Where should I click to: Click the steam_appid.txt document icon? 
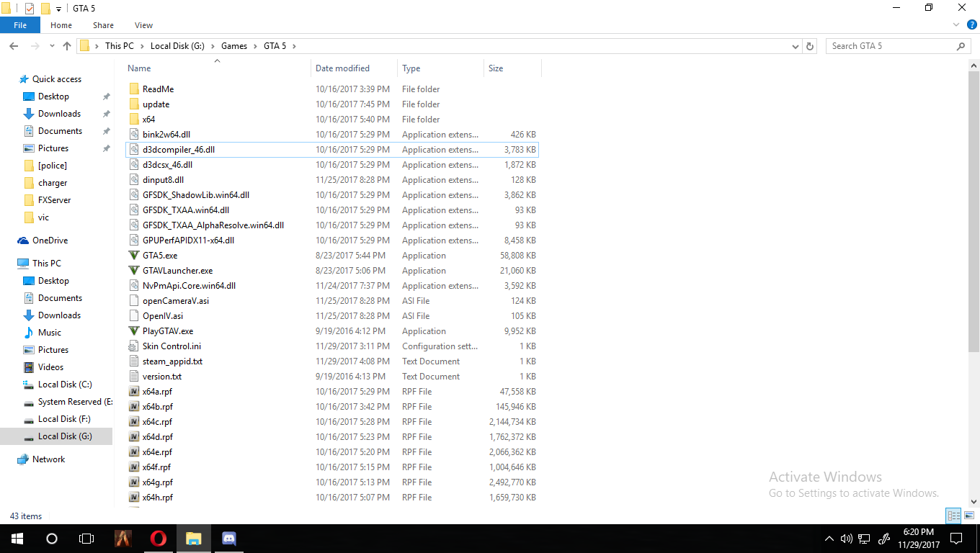(134, 361)
